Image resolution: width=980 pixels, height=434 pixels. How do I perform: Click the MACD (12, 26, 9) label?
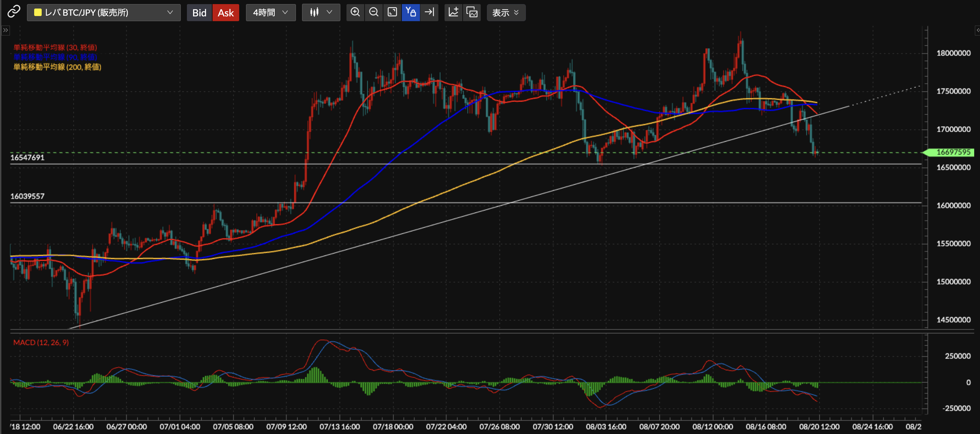[41, 343]
